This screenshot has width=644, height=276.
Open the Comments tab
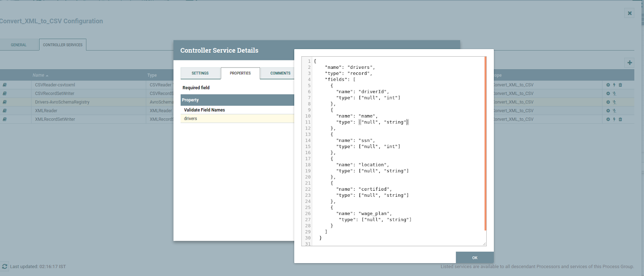[280, 73]
